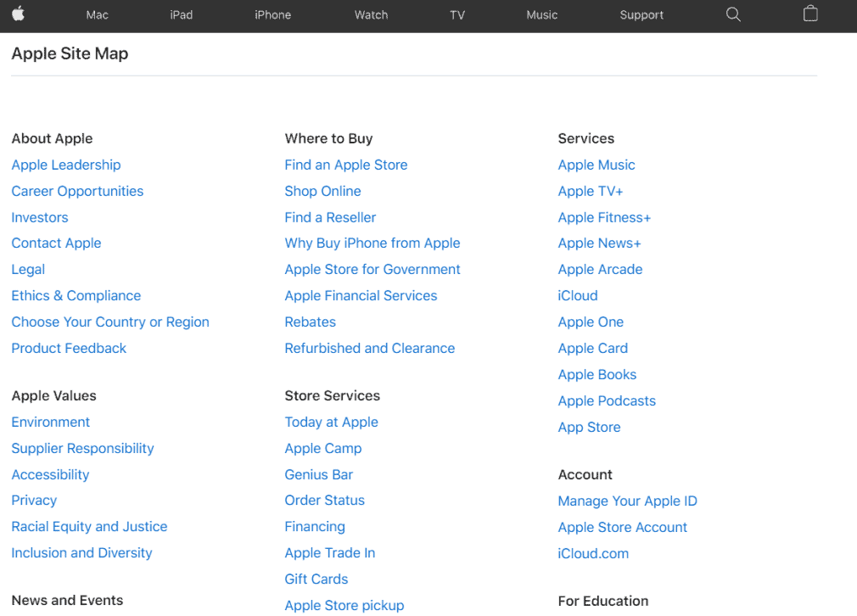Open Choose Your Country or Region
Image resolution: width=857 pixels, height=616 pixels.
[x=110, y=322]
